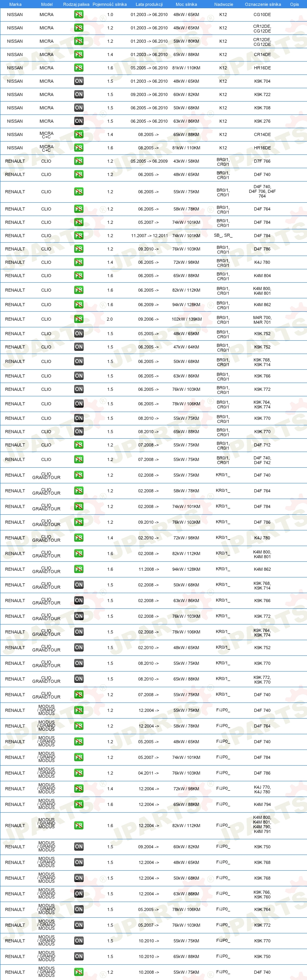Select the 09.2004 -> production date cell

148,847
